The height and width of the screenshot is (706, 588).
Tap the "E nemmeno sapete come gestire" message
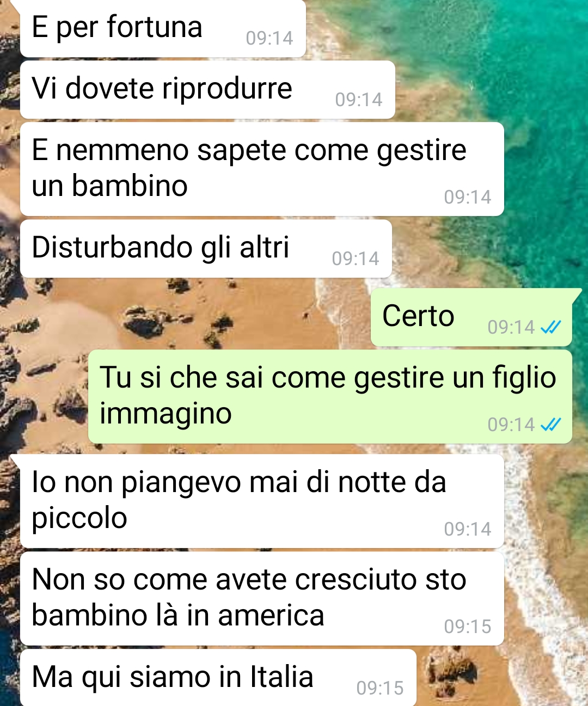click(262, 169)
